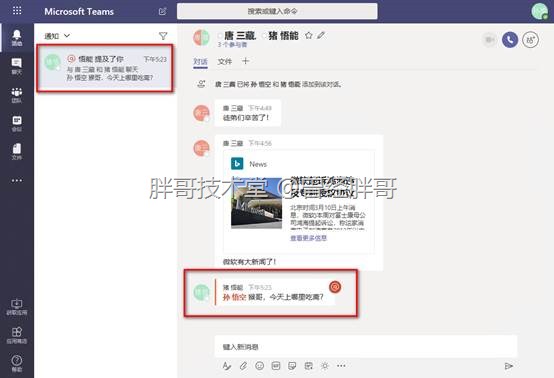Attach a file with paperclip icon

pyautogui.click(x=243, y=366)
